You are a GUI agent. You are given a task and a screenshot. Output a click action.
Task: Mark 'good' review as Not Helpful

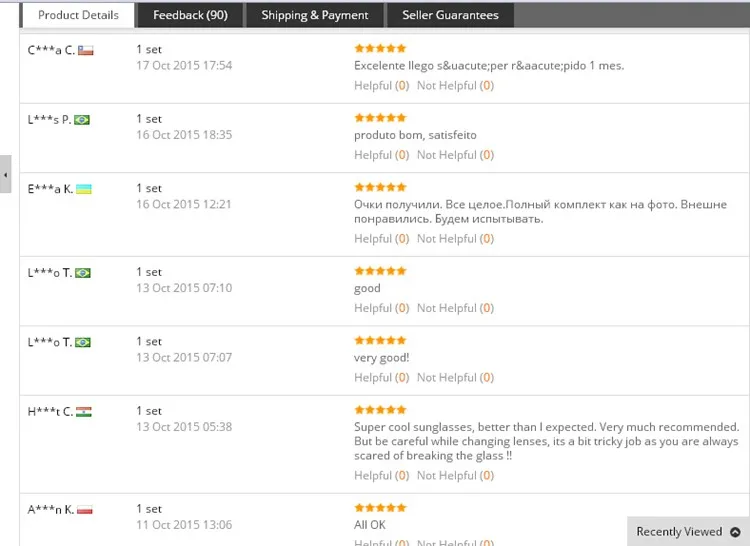(x=455, y=308)
